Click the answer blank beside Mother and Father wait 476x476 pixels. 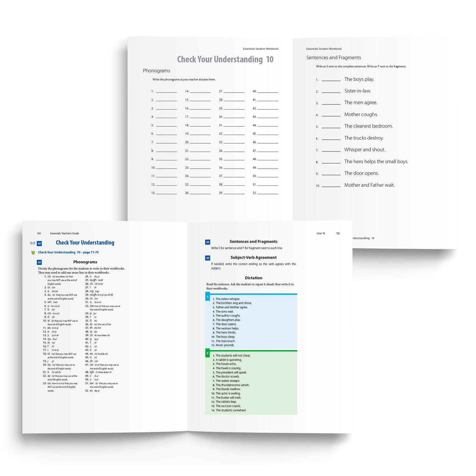[331, 186]
